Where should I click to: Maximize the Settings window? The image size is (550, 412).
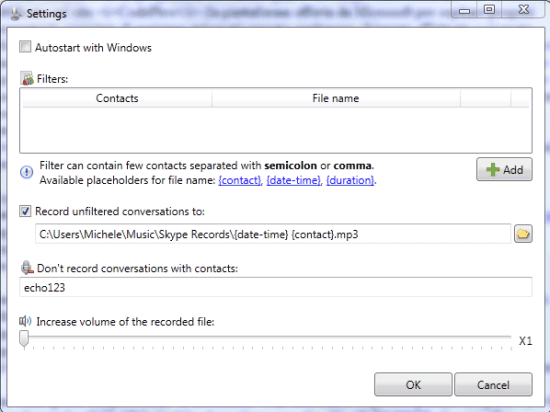pyautogui.click(x=489, y=9)
